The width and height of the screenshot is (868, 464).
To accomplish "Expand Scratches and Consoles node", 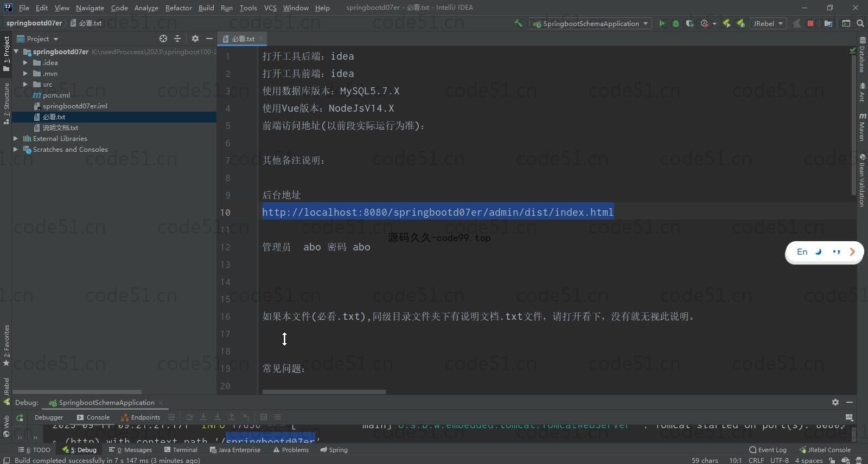I will (x=16, y=149).
